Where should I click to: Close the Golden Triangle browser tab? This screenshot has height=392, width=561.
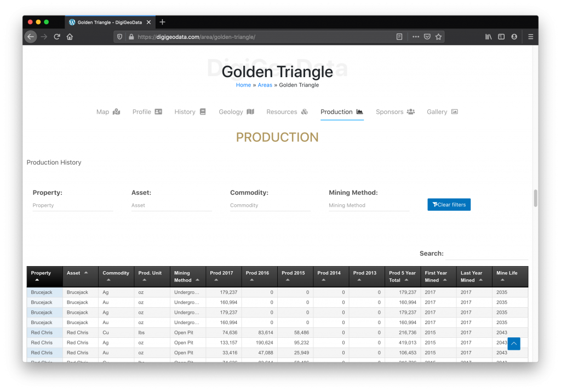148,22
